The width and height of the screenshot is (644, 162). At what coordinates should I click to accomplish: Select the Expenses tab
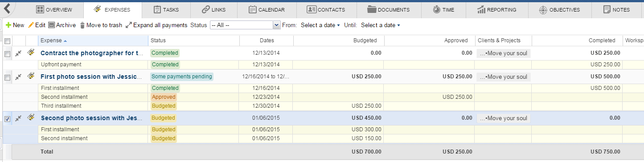112,9
